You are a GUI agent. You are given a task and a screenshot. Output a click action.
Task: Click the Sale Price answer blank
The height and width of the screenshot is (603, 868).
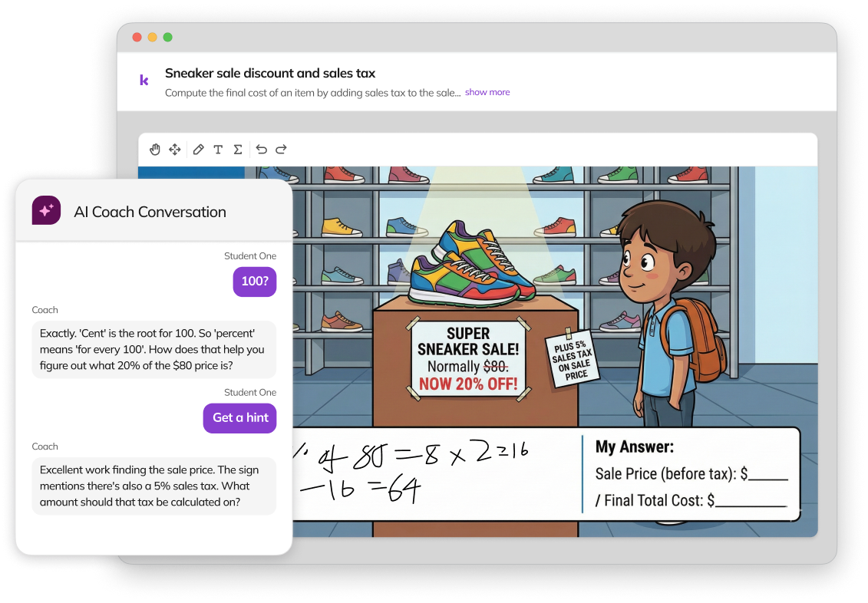click(x=767, y=475)
